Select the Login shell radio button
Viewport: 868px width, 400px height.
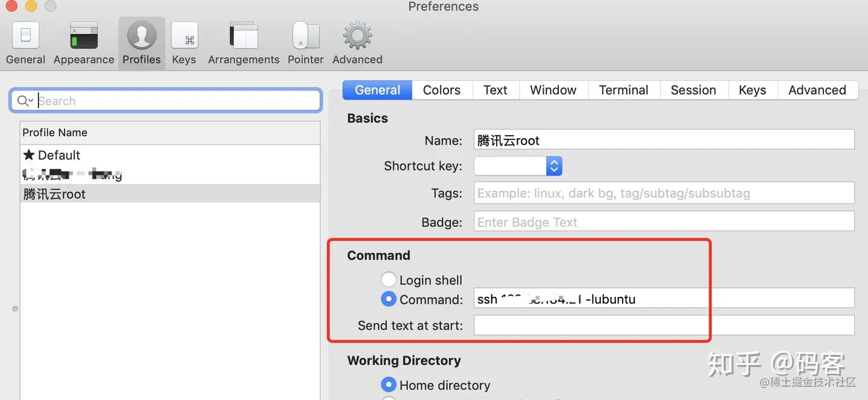click(x=389, y=280)
